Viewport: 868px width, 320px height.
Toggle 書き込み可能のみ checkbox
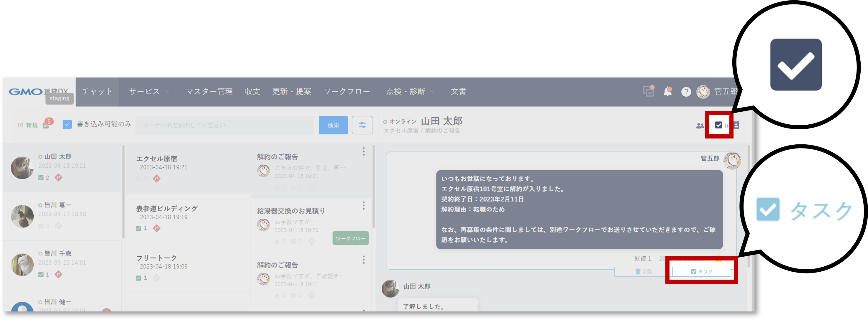point(67,125)
